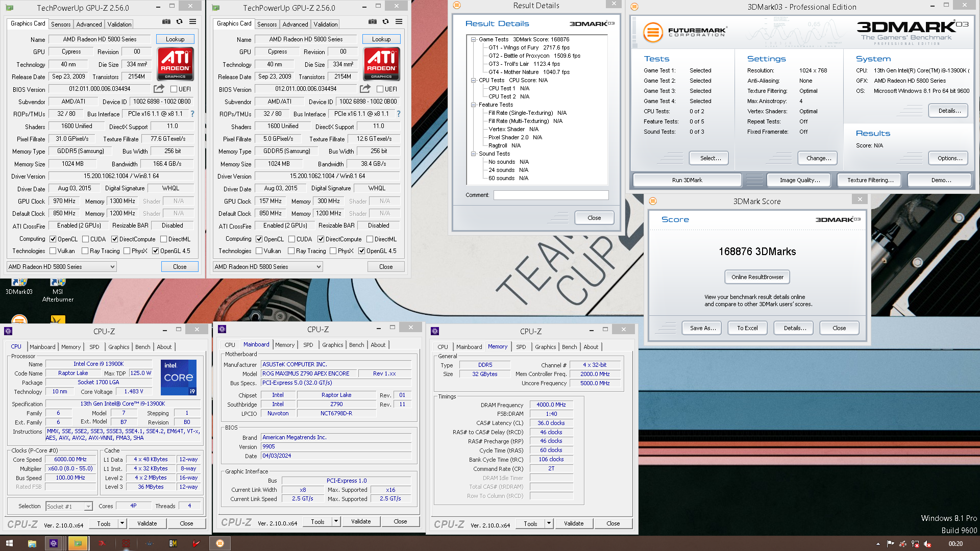This screenshot has width=980, height=551.
Task: Share BIOS version in right GPU-Z window
Action: point(365,89)
